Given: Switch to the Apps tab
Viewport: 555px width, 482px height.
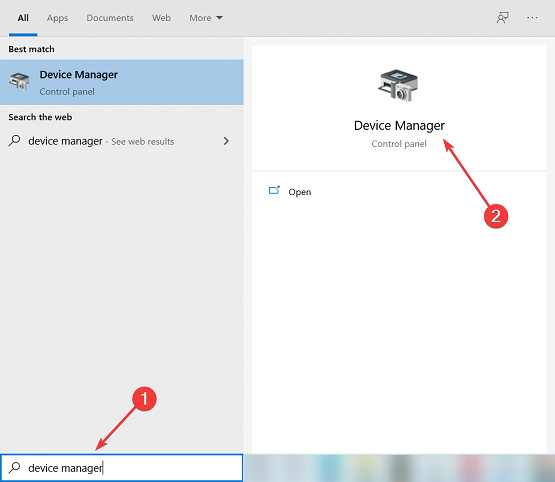Looking at the screenshot, I should click(x=57, y=18).
